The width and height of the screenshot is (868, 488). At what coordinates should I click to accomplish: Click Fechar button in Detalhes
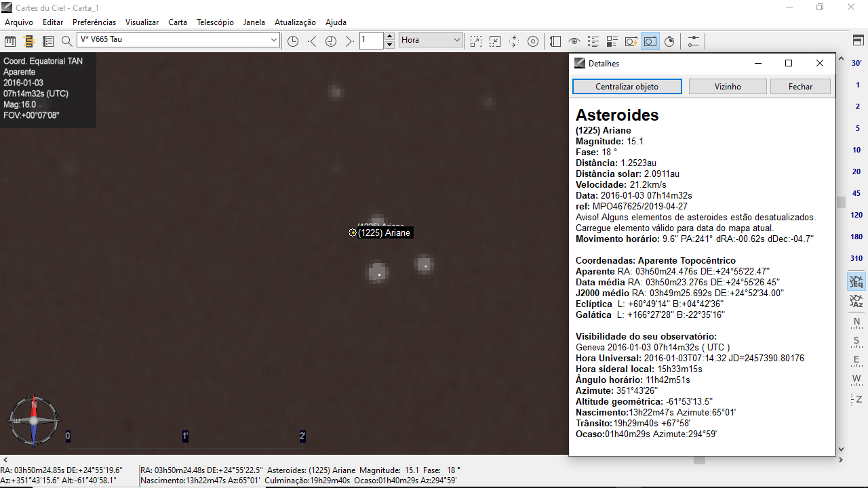800,87
